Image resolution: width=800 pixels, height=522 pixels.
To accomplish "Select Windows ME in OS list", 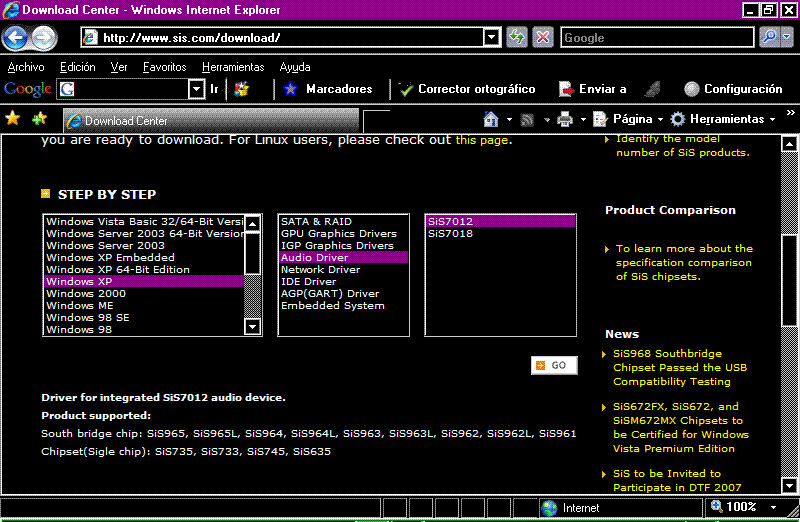I will (x=145, y=306).
